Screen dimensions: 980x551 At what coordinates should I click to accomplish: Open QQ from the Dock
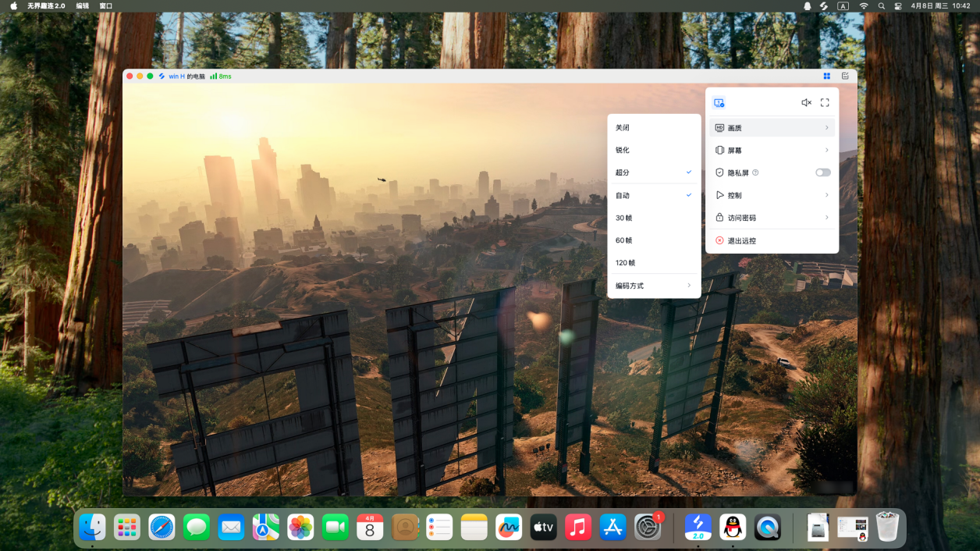coord(733,528)
